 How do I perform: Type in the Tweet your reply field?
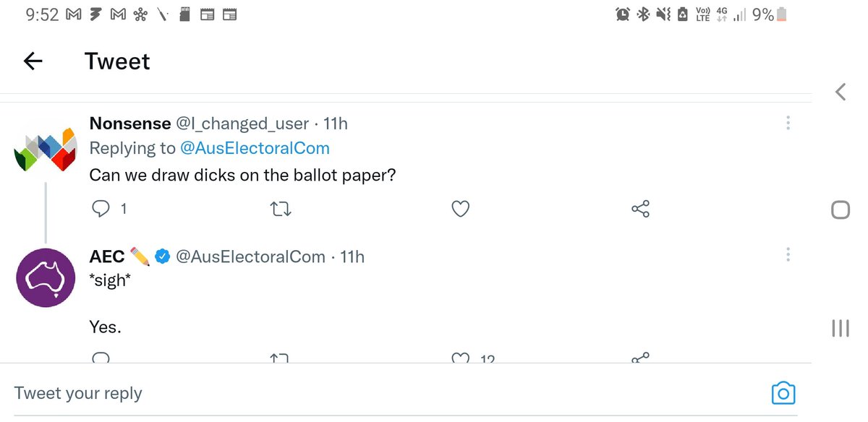(362, 393)
